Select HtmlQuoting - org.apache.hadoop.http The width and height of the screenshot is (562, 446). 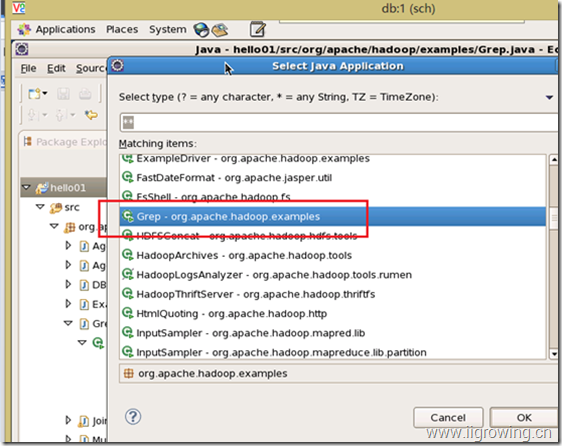333,313
